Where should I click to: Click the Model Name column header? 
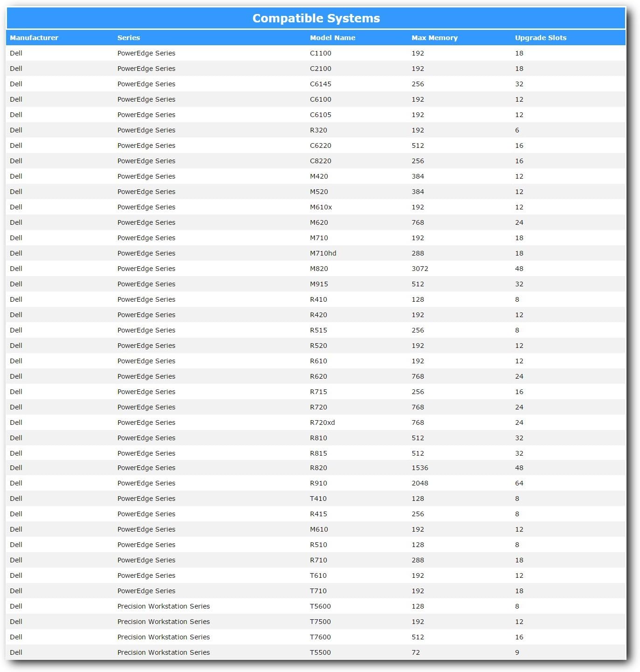[332, 38]
